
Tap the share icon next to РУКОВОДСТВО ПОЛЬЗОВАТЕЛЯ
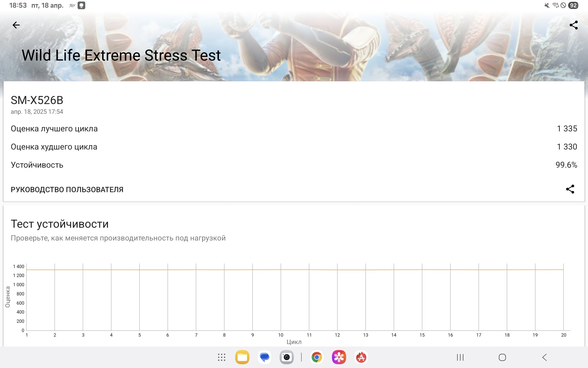coord(570,189)
